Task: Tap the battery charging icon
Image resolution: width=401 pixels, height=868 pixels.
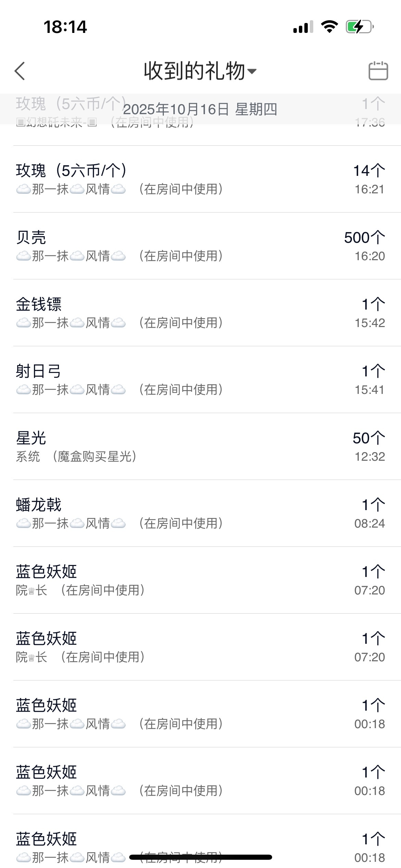Action: [359, 26]
